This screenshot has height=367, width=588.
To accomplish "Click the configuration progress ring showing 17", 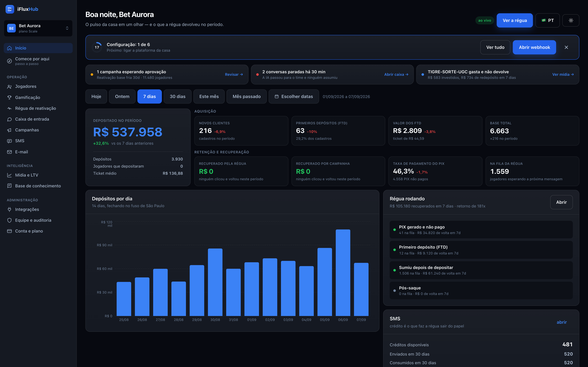I will click(x=97, y=47).
